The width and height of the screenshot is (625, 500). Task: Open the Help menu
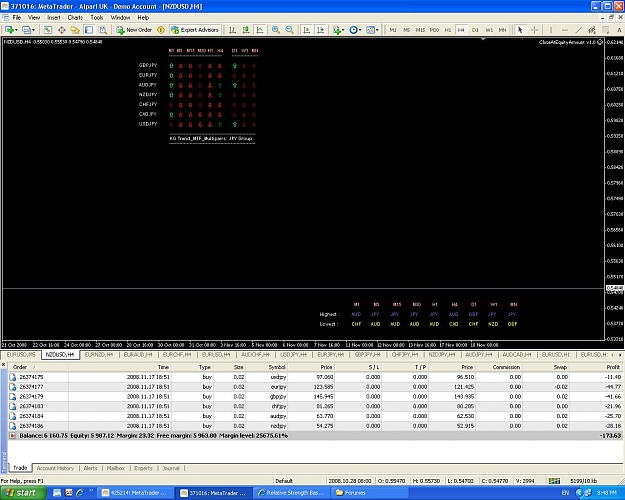point(143,18)
